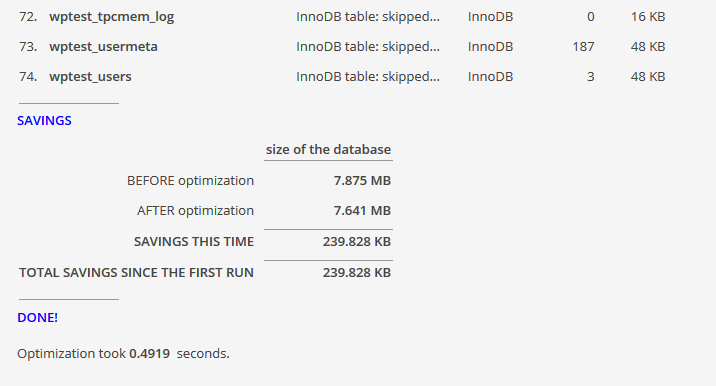Click skipped status for wptest_usermeta row
This screenshot has height=386, width=716.
(368, 47)
